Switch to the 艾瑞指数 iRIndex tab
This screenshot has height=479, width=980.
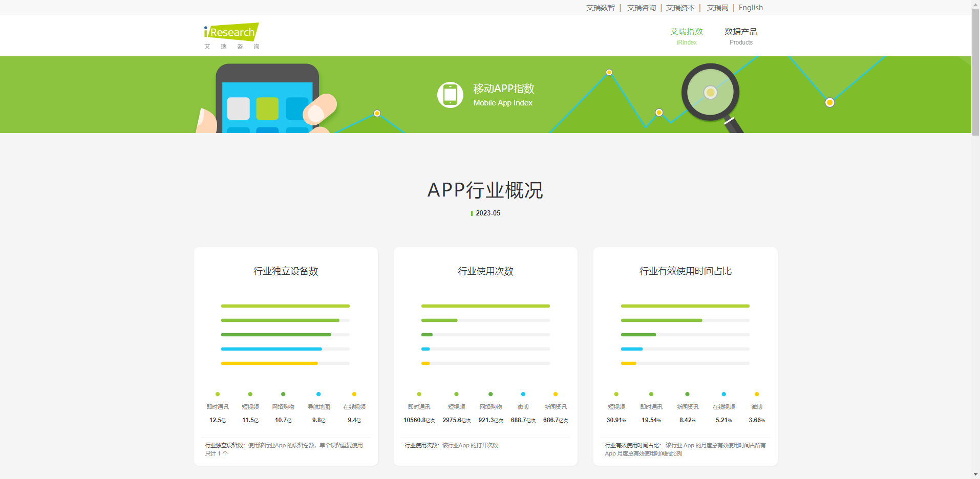pos(687,36)
